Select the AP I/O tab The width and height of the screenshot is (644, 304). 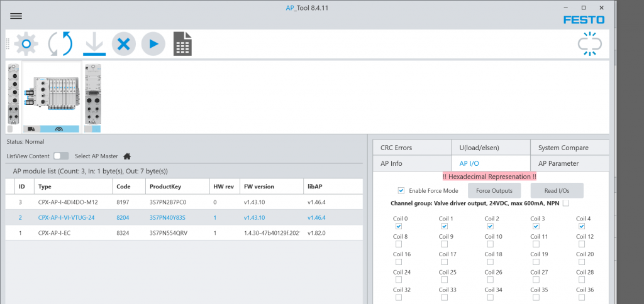tap(491, 163)
